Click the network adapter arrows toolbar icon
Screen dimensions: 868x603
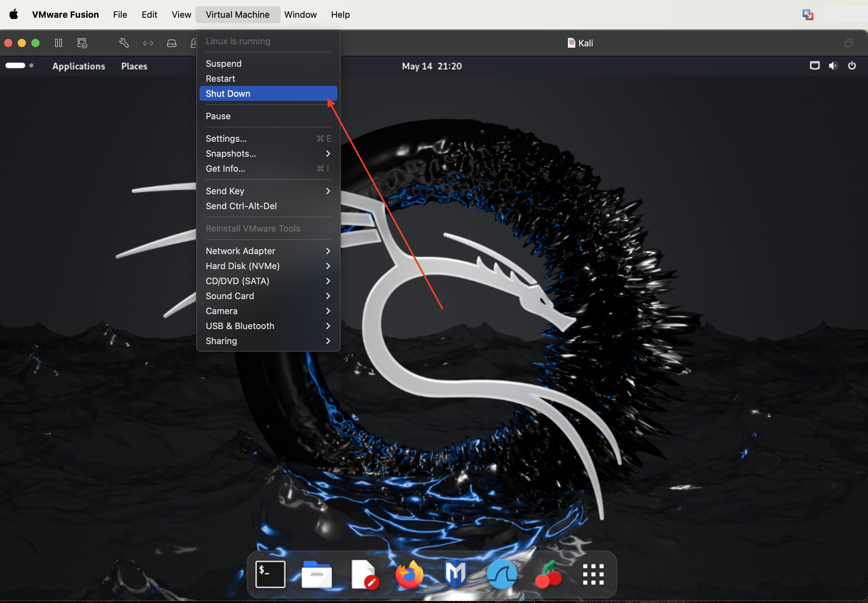148,43
